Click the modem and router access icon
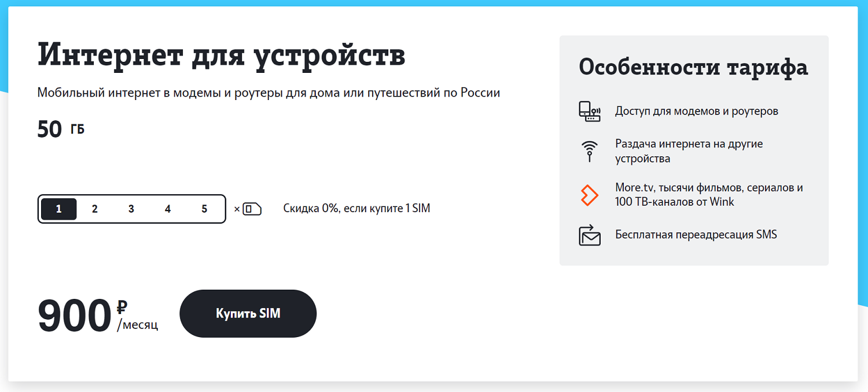The width and height of the screenshot is (868, 392). [590, 111]
